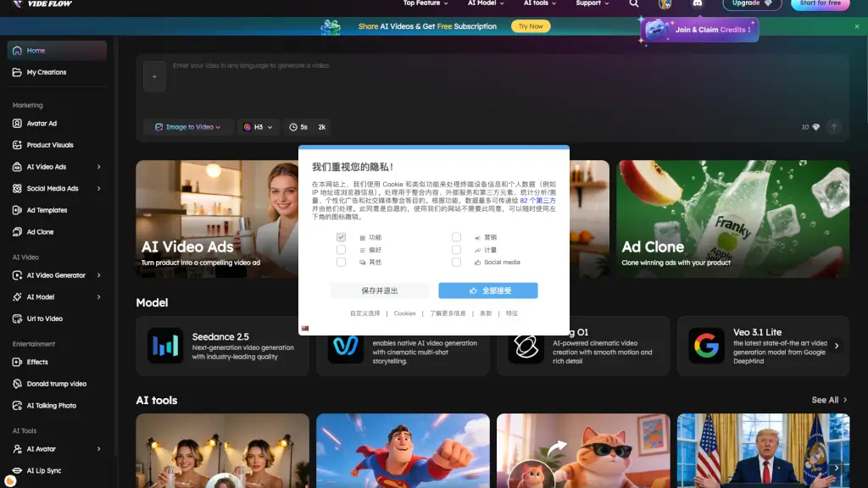Screen dimensions: 868x488
Task: Click the Try Now button
Action: pyautogui.click(x=531, y=26)
